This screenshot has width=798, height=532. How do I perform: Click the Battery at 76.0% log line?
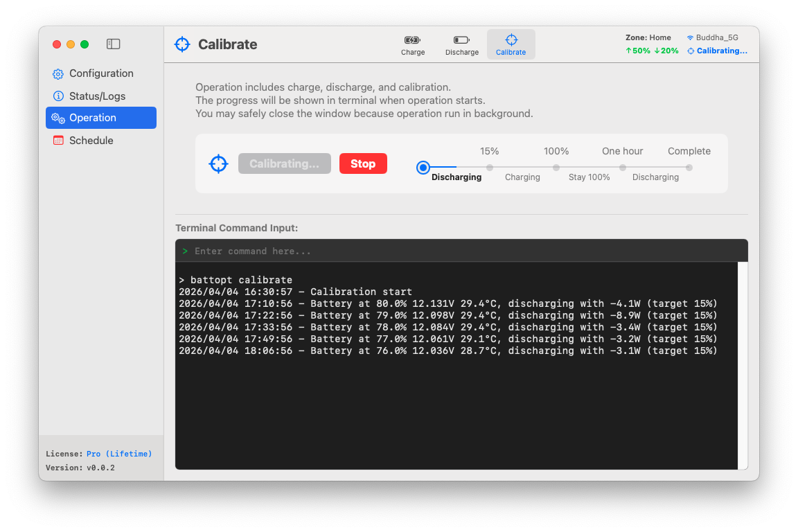[448, 351]
